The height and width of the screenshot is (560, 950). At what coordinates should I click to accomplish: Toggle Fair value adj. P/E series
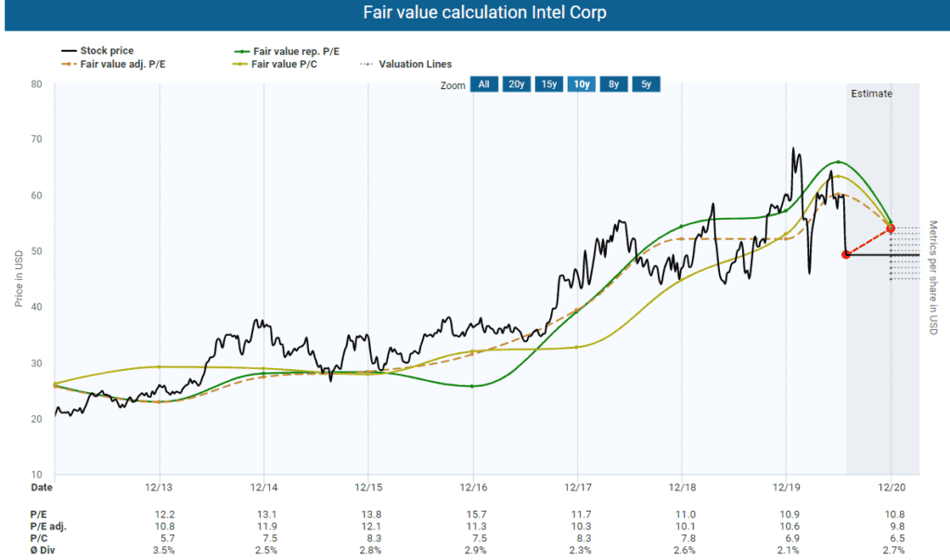click(x=113, y=64)
